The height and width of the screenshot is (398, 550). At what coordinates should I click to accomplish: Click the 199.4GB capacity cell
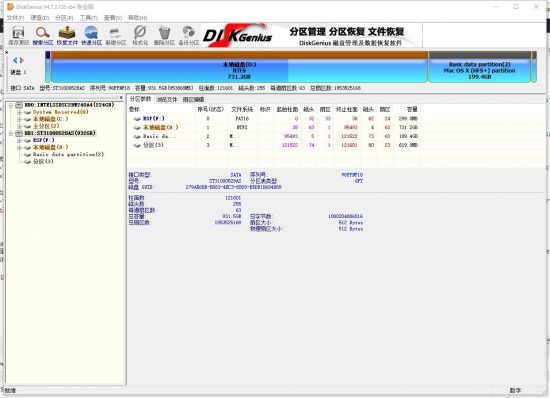(x=408, y=136)
